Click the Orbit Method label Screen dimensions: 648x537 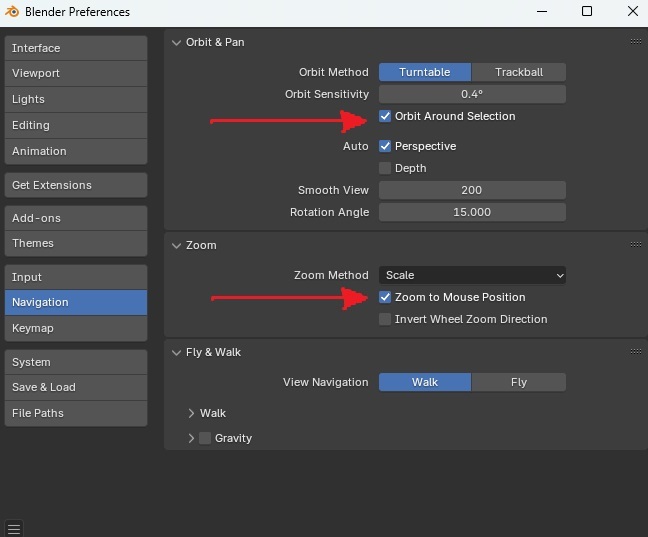point(334,72)
